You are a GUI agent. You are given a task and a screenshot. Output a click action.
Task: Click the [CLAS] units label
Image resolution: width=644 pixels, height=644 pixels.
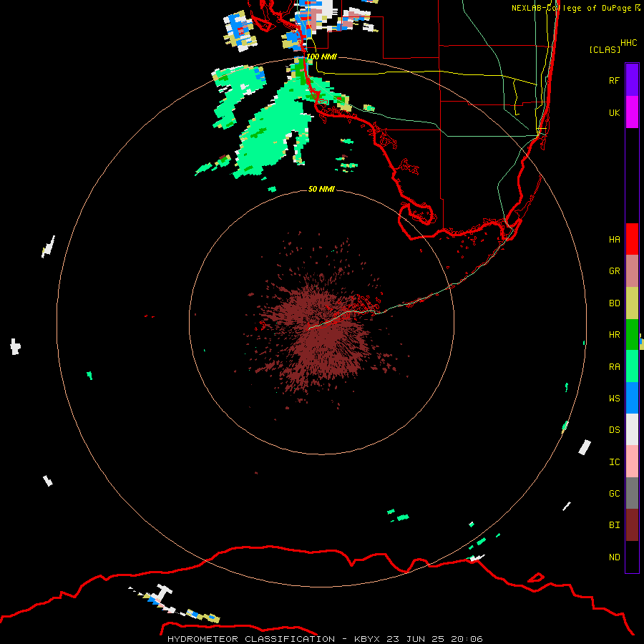click(x=605, y=49)
